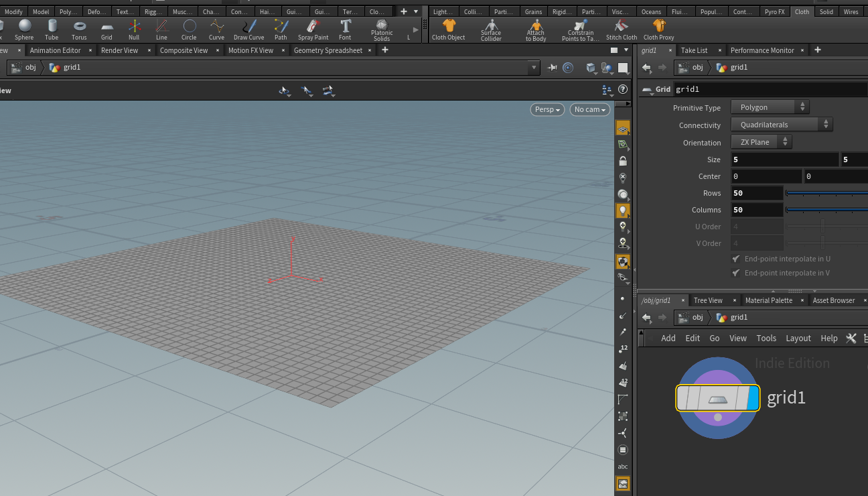Click the Rows value field

[757, 193]
